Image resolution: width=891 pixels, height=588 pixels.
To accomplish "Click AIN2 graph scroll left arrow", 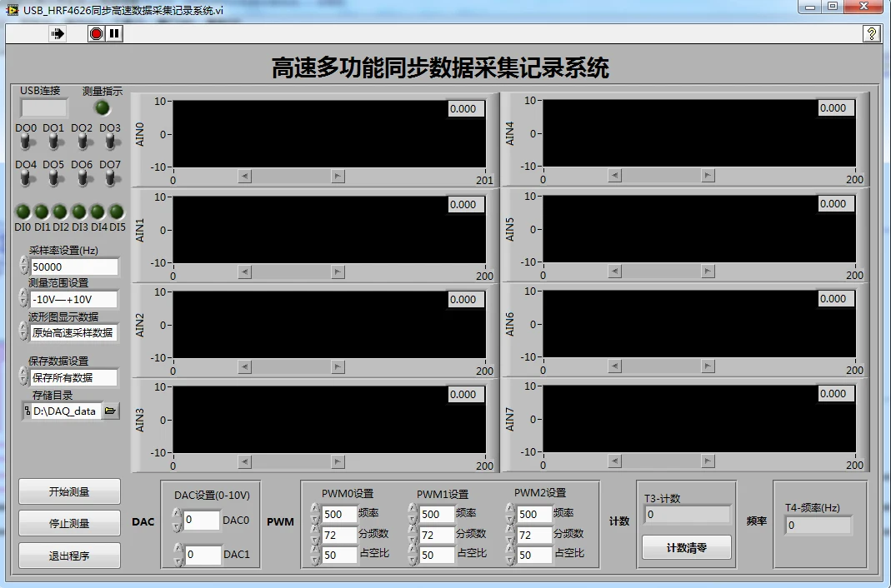I will (x=244, y=366).
